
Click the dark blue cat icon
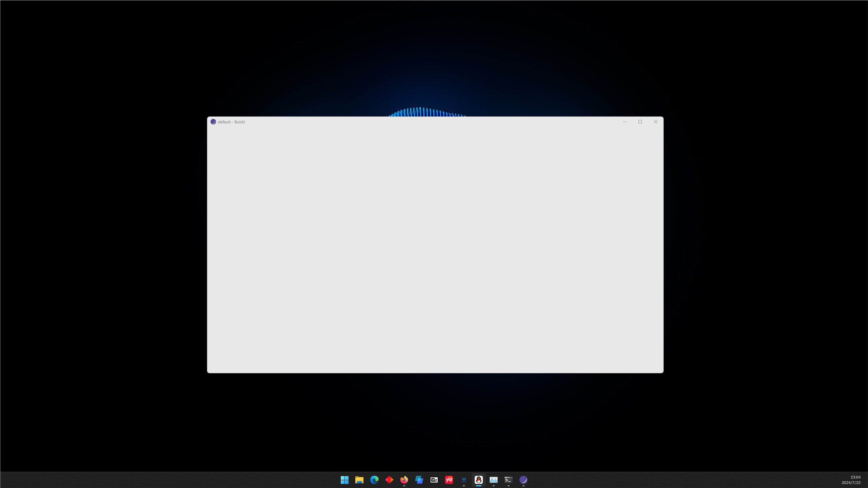tap(464, 480)
